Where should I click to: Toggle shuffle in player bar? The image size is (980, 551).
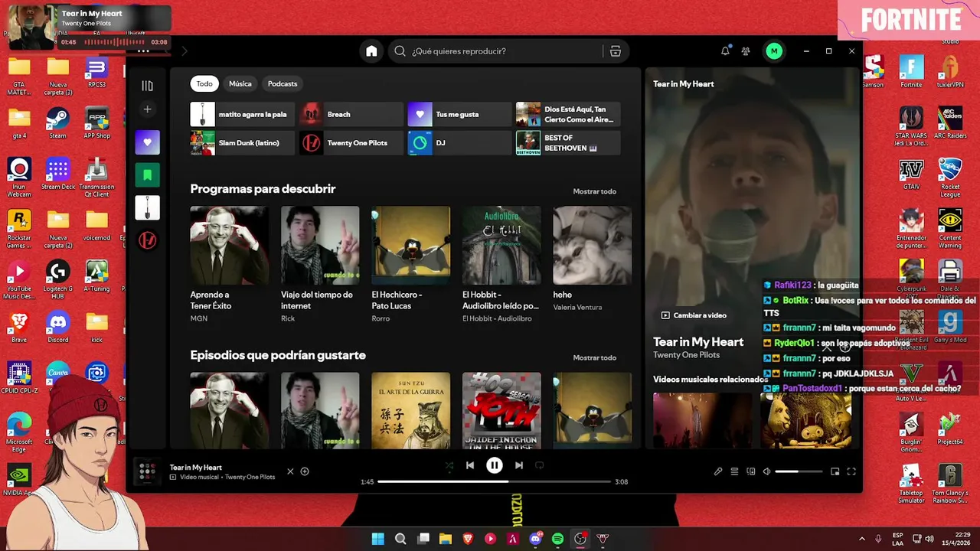449,465
